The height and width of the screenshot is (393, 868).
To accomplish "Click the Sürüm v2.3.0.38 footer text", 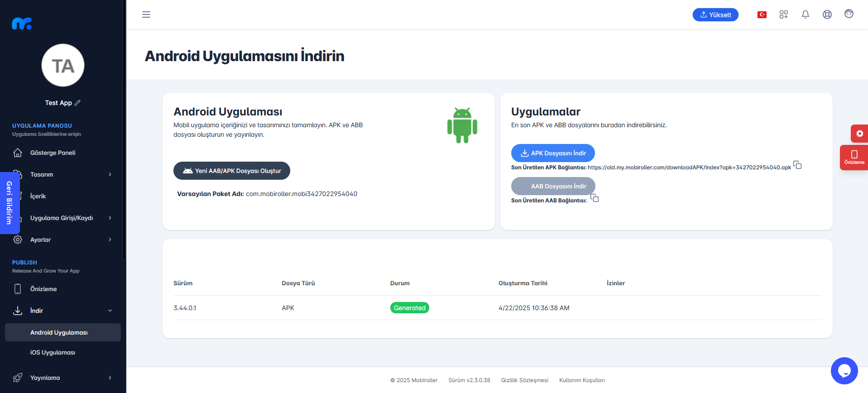I will [469, 380].
